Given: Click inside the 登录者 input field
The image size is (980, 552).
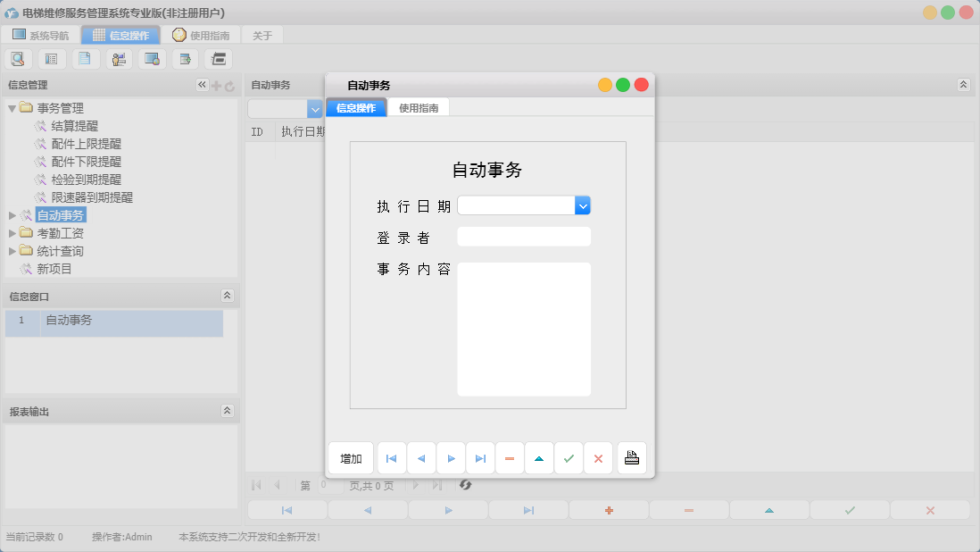Looking at the screenshot, I should click(524, 236).
